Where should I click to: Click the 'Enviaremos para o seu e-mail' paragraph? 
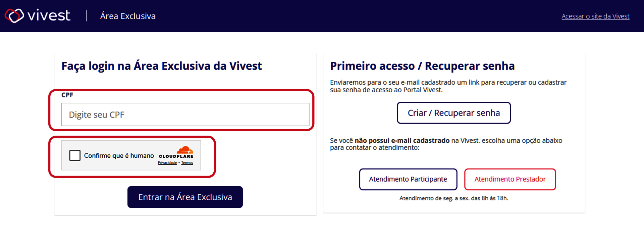tap(448, 86)
